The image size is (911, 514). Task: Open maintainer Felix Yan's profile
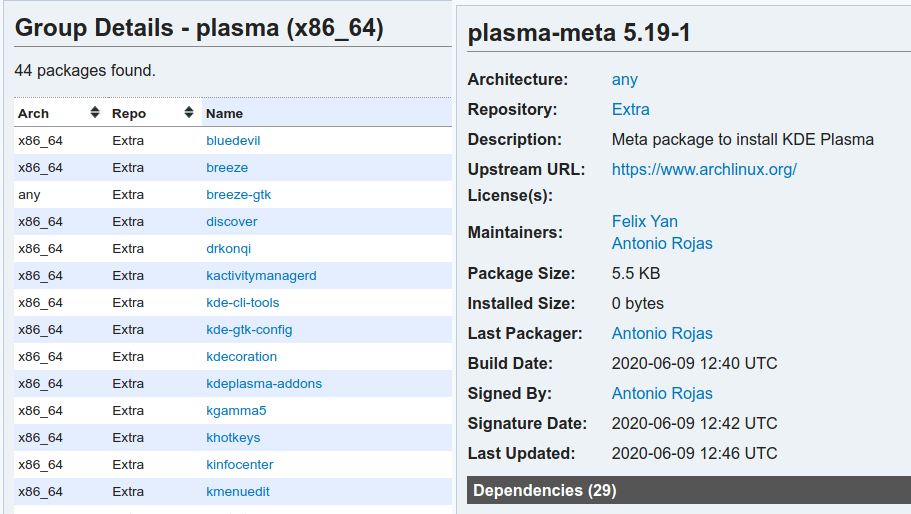[645, 221]
